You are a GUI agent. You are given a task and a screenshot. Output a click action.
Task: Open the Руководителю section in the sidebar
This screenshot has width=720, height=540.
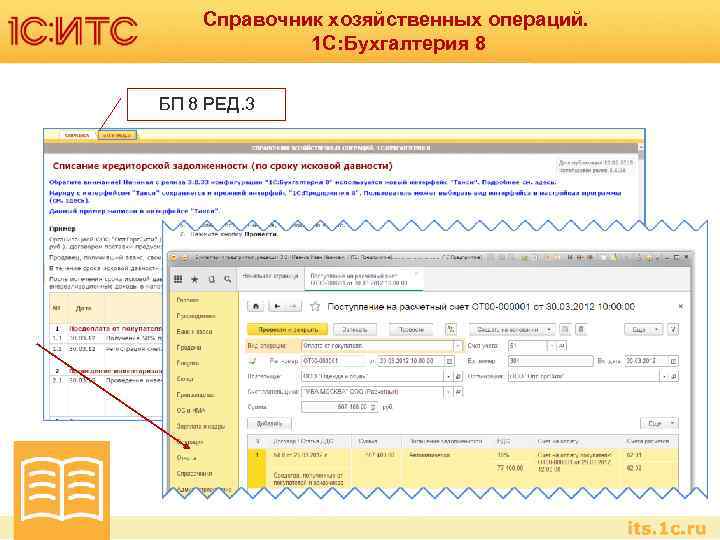tap(196, 316)
